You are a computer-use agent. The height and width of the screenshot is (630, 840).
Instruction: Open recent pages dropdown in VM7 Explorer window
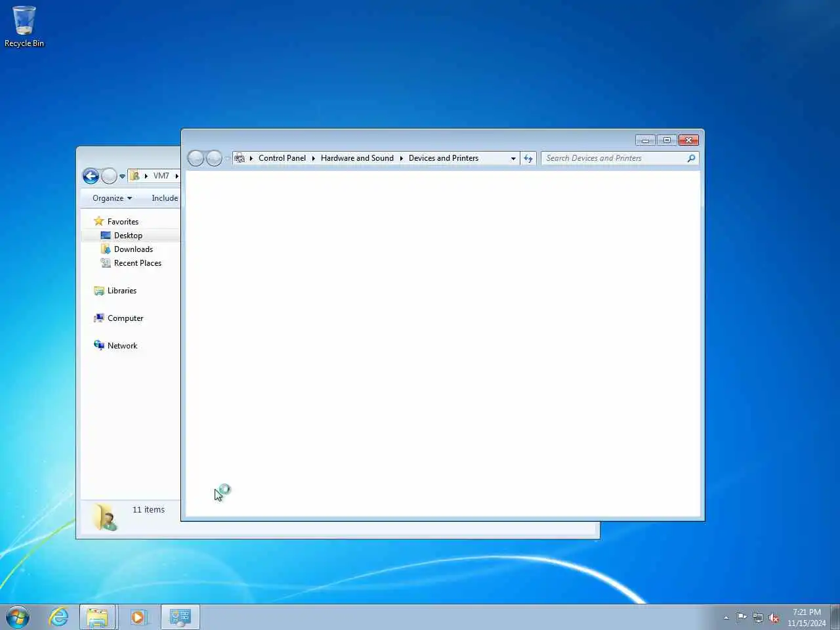pos(122,177)
